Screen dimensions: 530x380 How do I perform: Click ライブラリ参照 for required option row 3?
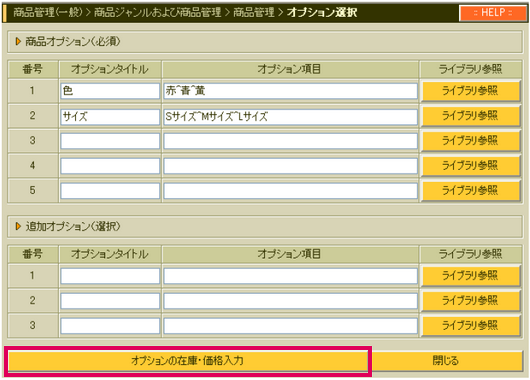point(470,141)
